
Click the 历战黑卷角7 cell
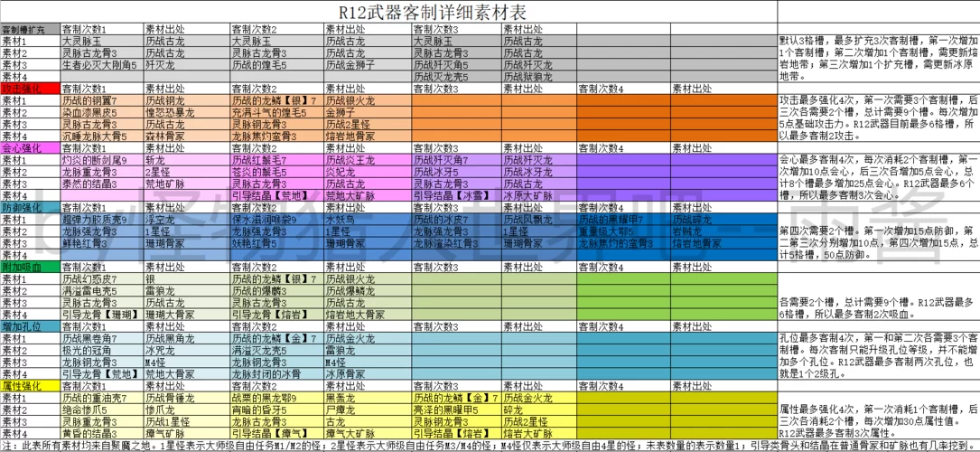click(102, 338)
